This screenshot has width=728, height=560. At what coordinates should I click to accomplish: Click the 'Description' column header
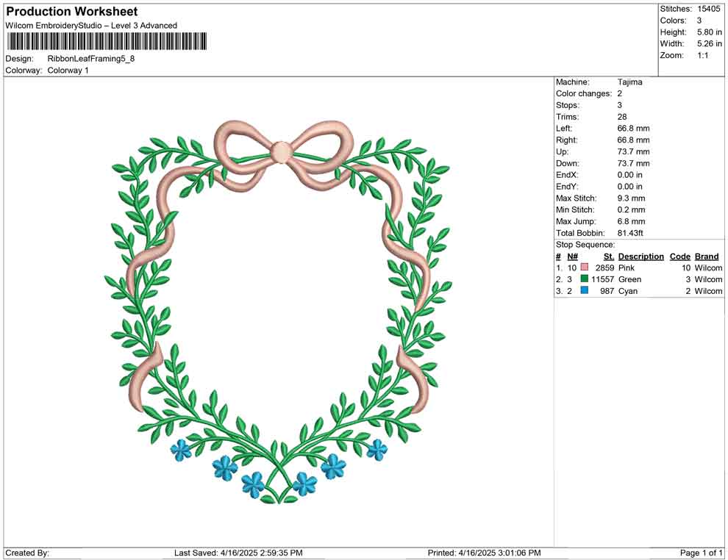pos(641,256)
